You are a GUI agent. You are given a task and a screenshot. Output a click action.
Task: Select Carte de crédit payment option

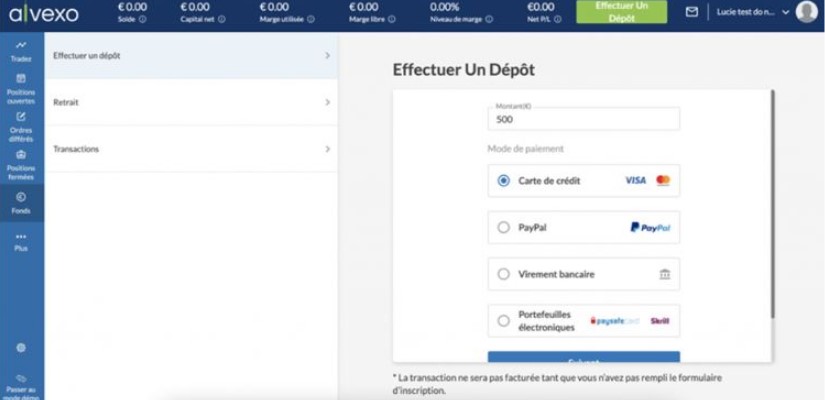[503, 181]
